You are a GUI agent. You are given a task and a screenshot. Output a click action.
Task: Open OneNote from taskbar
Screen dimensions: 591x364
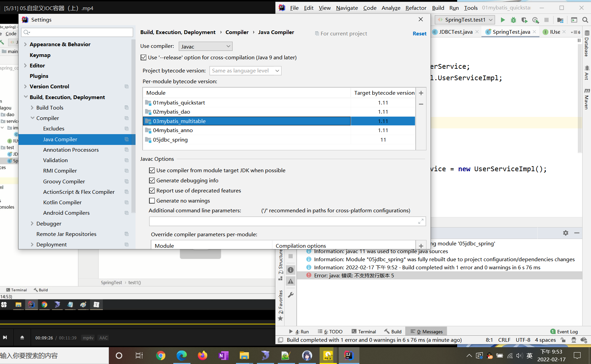point(224,356)
